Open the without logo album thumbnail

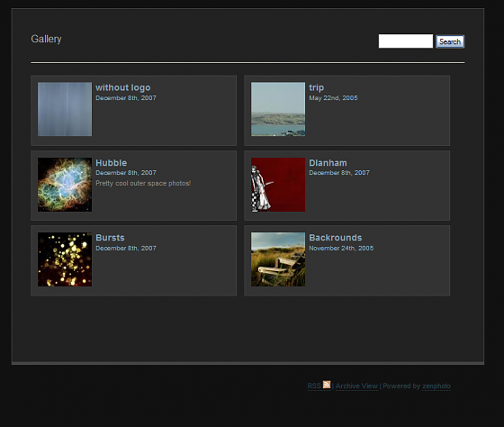pos(65,109)
